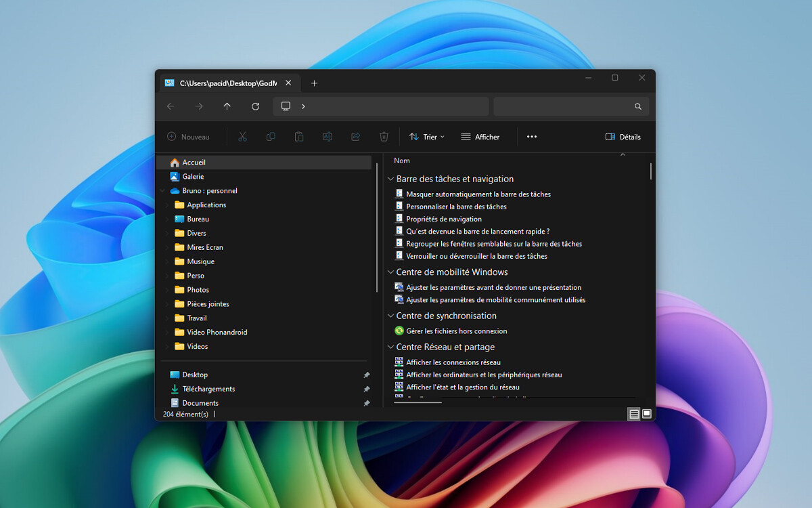
Task: Click the Delete trash icon in toolbar
Action: tap(384, 137)
